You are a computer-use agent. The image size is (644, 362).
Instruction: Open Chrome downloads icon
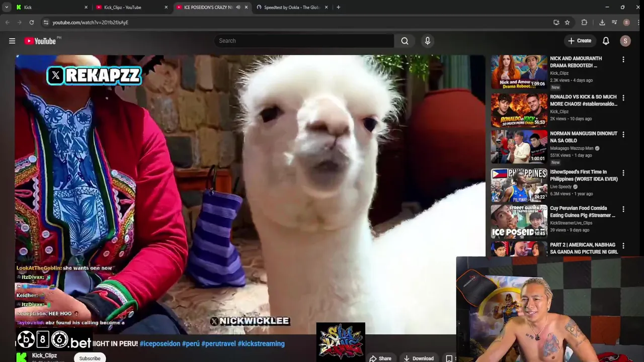[602, 22]
